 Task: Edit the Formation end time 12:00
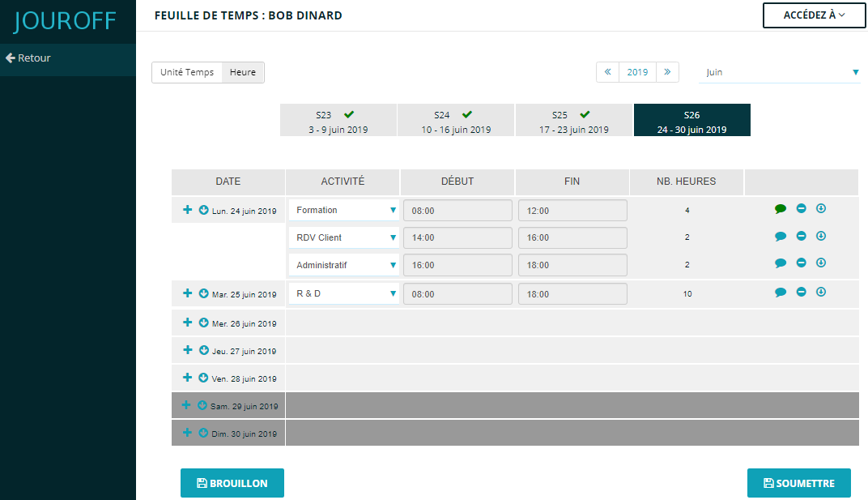click(572, 211)
